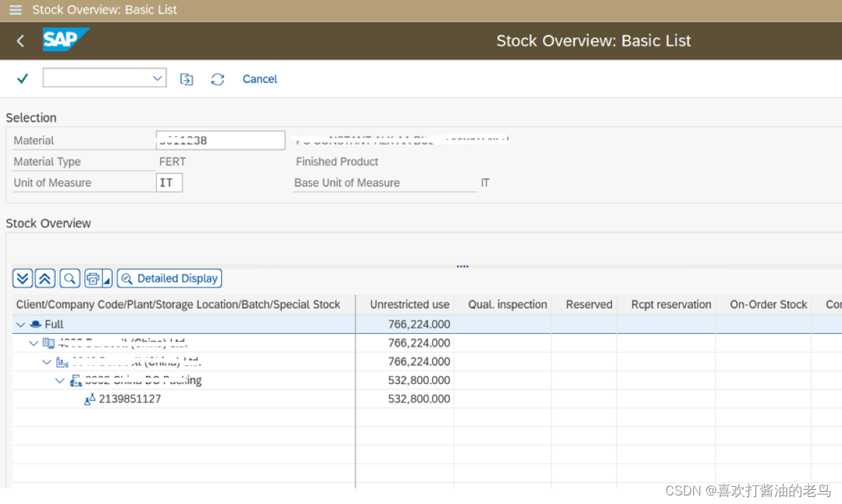Image resolution: width=842 pixels, height=504 pixels.
Task: Click the four-dot splitter handle
Action: tap(462, 266)
